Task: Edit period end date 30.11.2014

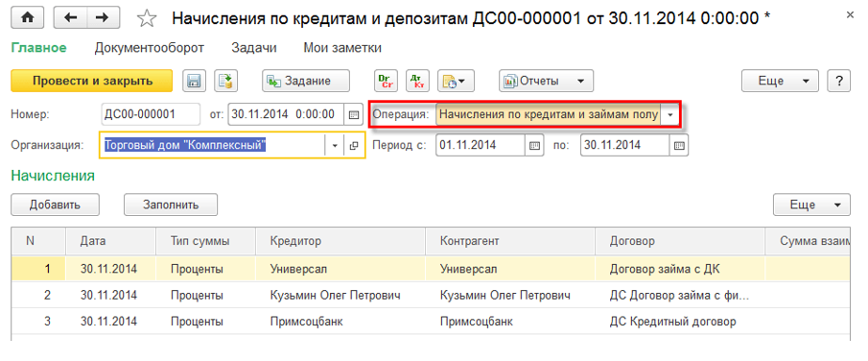Action: click(x=625, y=145)
